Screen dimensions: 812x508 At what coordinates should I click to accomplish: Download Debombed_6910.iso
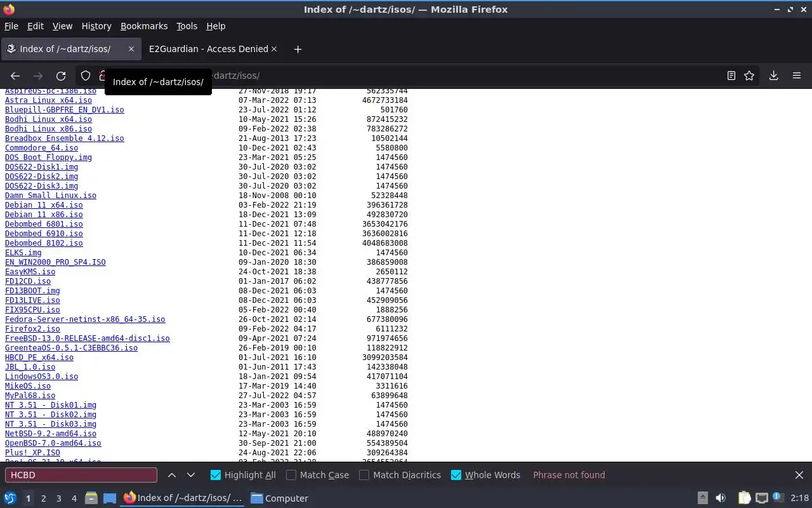pos(44,234)
